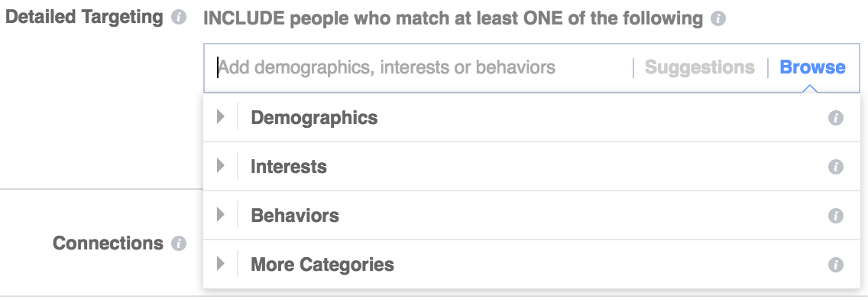The width and height of the screenshot is (868, 300).
Task: Select the More Categories label
Action: point(322,264)
